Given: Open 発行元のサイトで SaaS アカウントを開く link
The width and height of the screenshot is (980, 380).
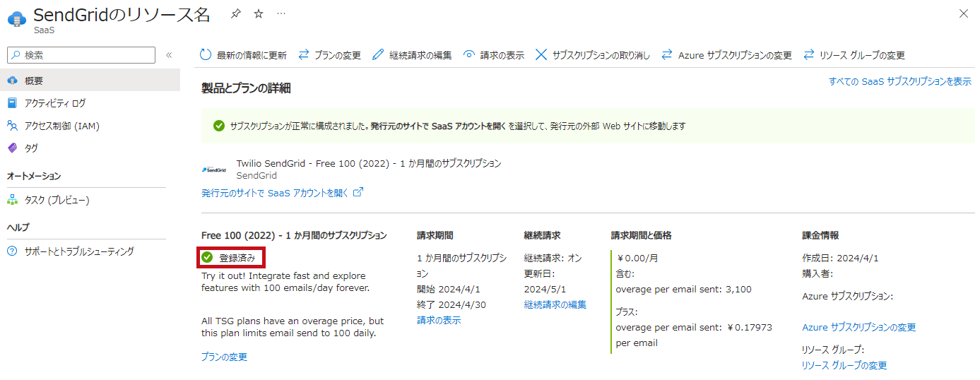Looking at the screenshot, I should (x=275, y=193).
